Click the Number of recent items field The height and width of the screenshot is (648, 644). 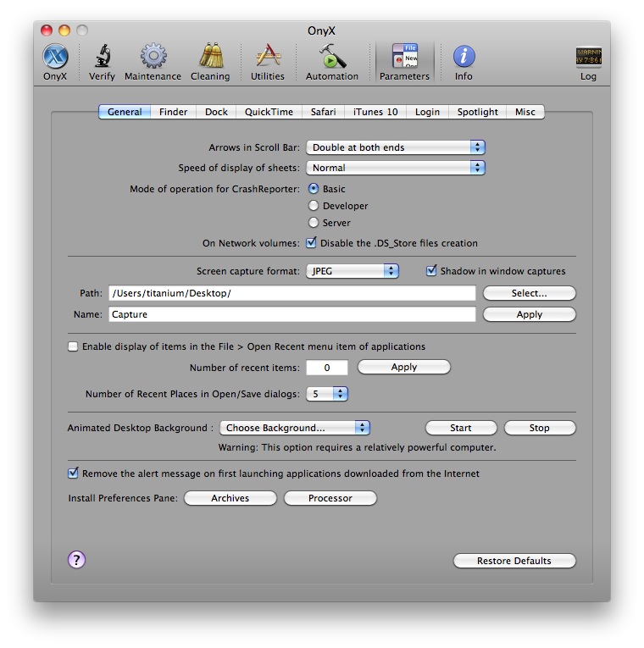[x=327, y=368]
